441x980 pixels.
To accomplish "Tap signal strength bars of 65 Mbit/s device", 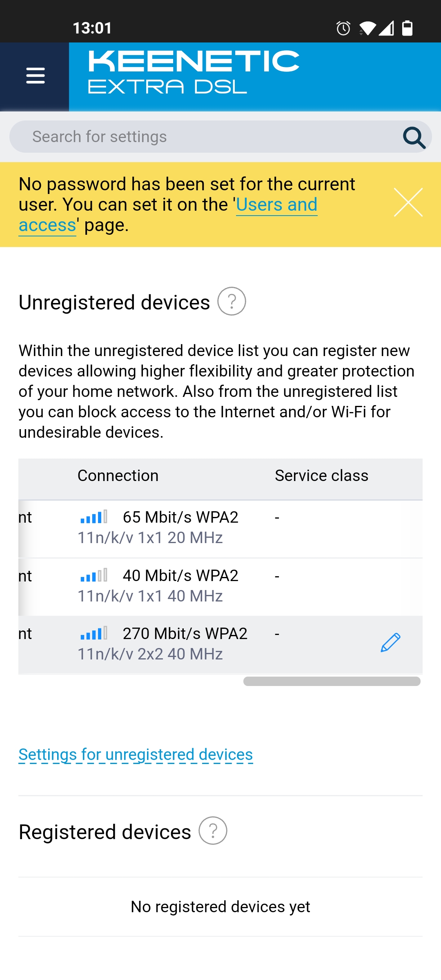I will (94, 517).
